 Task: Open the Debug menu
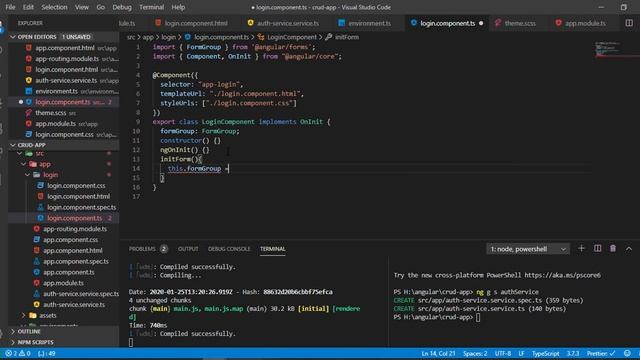point(122,7)
